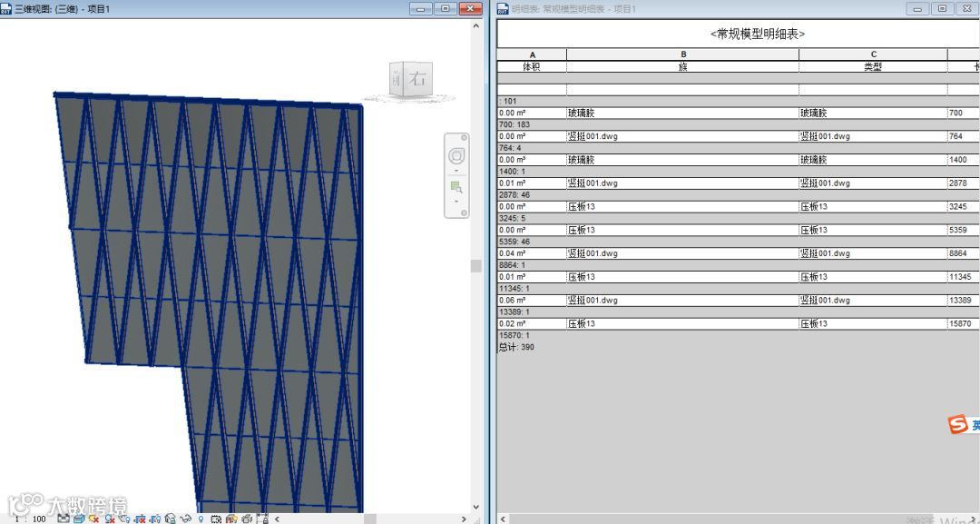The width and height of the screenshot is (980, 524).
Task: Toggle the Reveal Hidden Elements light bulb
Action: click(201, 519)
